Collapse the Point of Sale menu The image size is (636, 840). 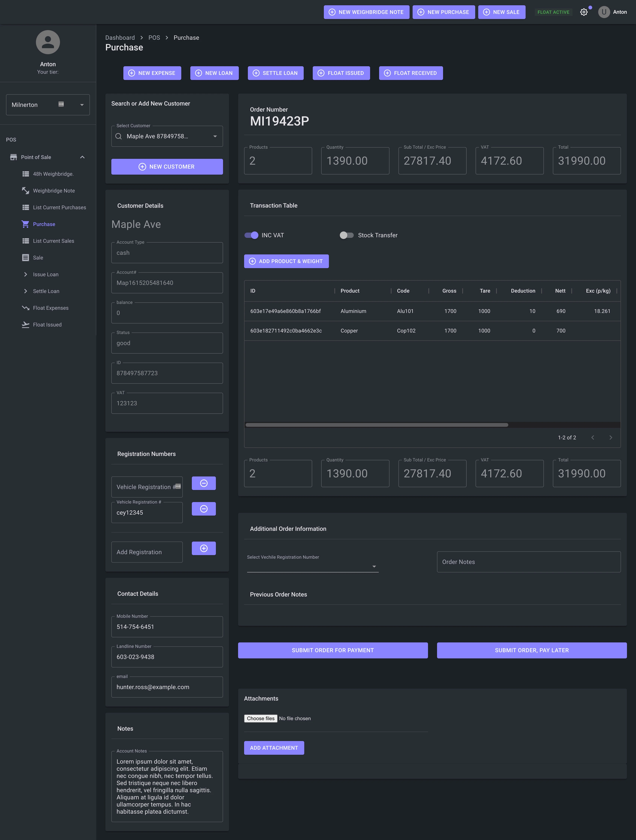click(82, 157)
